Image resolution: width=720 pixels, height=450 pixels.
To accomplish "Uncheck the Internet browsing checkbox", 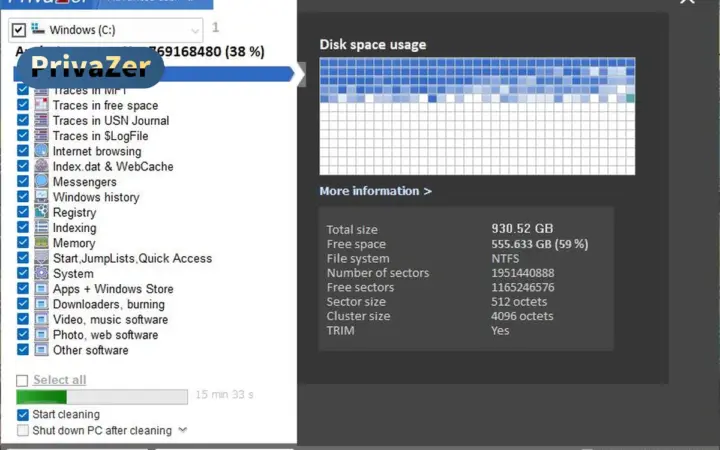I will [x=22, y=151].
